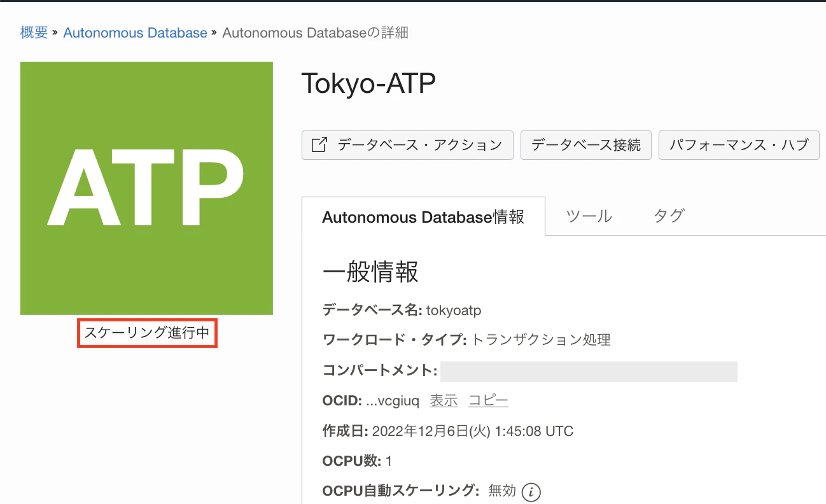826x504 pixels.
Task: Click the Autonomous Databaseの詳細 breadcrumb text
Action: click(315, 32)
